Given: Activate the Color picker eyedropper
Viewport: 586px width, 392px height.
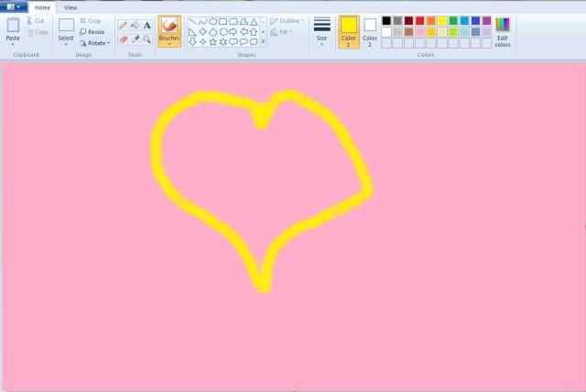Looking at the screenshot, I should point(135,39).
